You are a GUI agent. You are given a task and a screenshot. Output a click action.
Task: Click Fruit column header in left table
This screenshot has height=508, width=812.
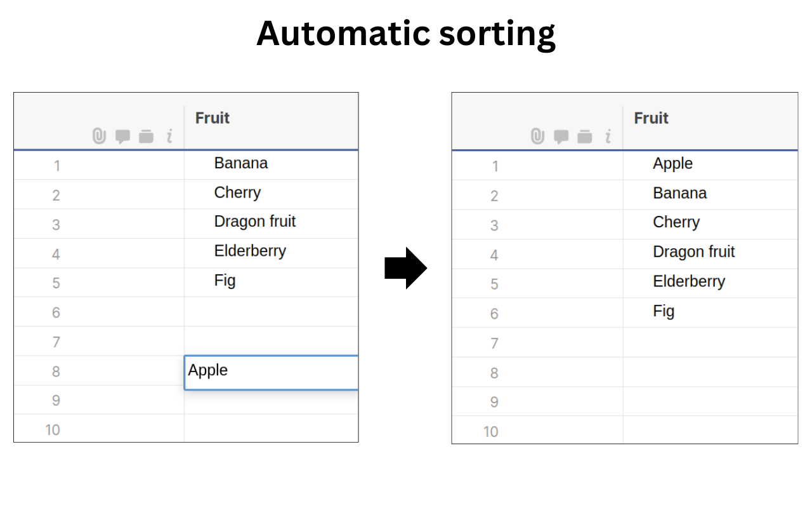click(x=213, y=118)
